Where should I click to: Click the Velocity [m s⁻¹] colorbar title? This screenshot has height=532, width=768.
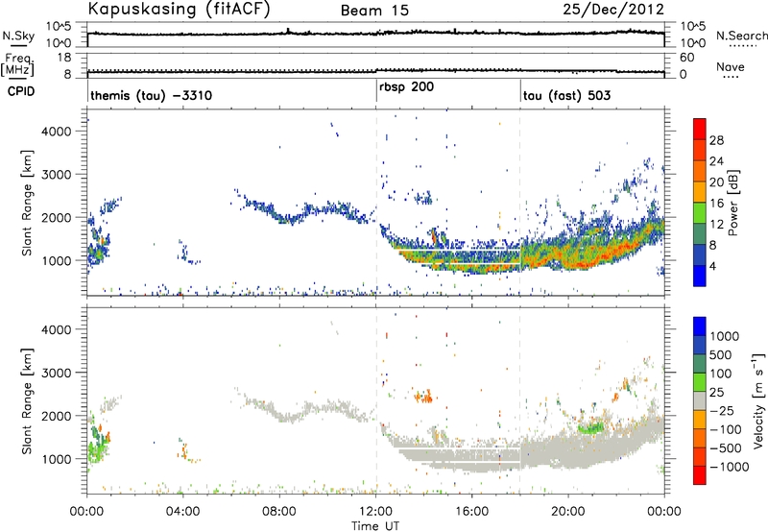pyautogui.click(x=758, y=400)
